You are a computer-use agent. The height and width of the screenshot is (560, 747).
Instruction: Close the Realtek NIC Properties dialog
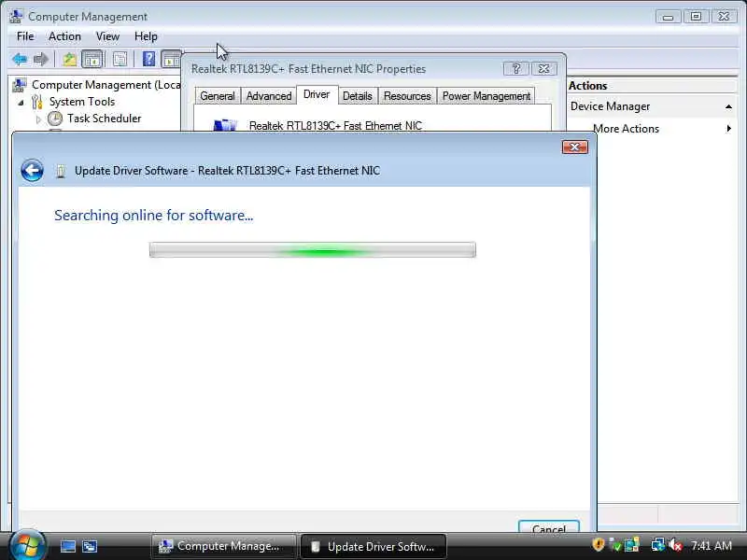point(543,69)
